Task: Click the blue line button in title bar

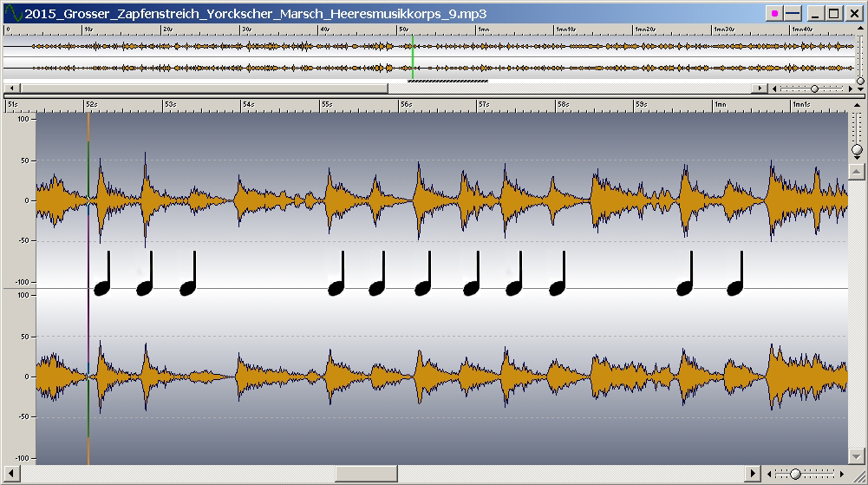Action: click(x=793, y=14)
